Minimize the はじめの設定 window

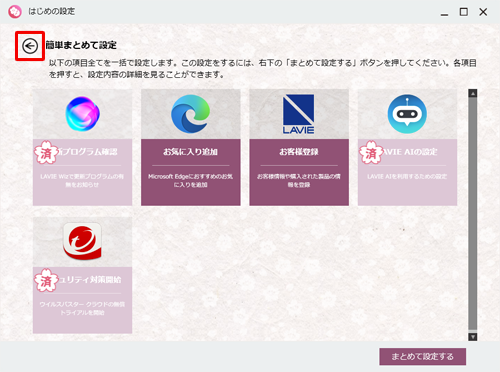click(x=444, y=14)
